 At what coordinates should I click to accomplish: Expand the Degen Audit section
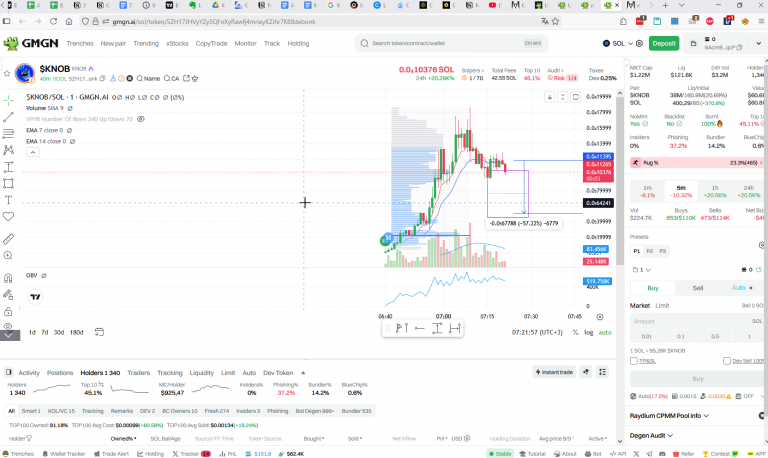pos(651,435)
